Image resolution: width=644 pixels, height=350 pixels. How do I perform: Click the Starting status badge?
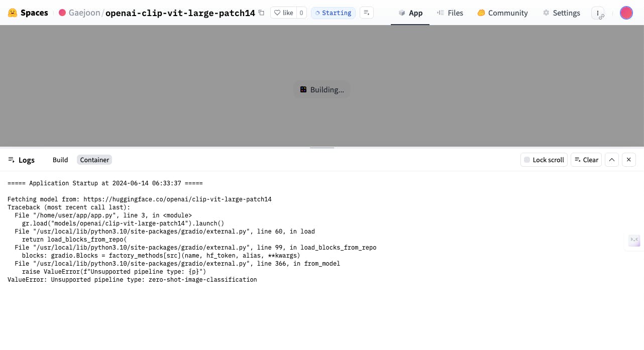pyautogui.click(x=333, y=13)
